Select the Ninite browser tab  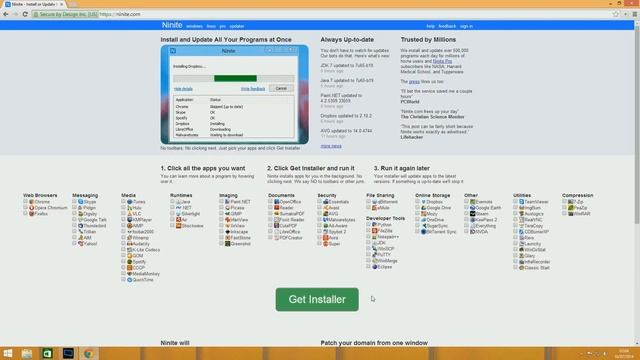[x=34, y=4]
